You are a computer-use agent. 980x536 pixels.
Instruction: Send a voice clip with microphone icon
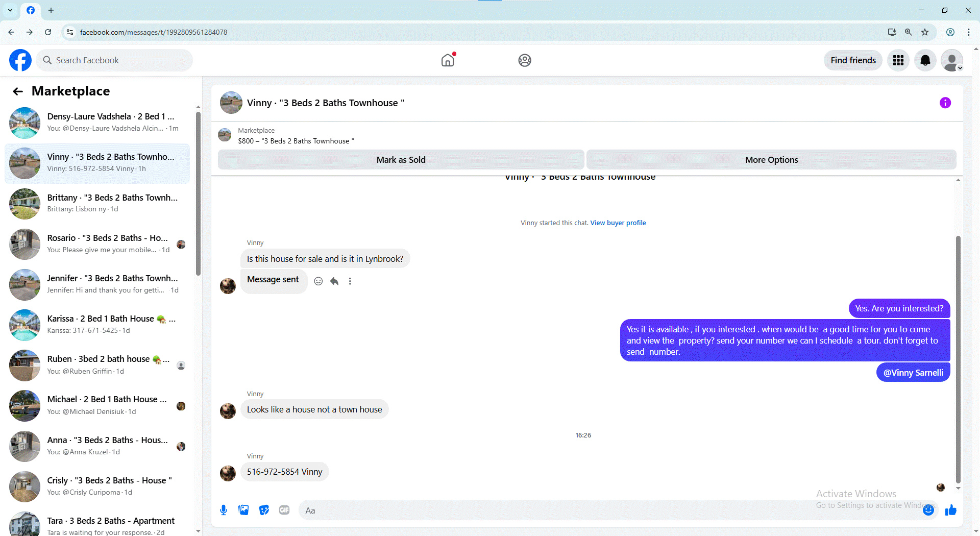(x=224, y=510)
